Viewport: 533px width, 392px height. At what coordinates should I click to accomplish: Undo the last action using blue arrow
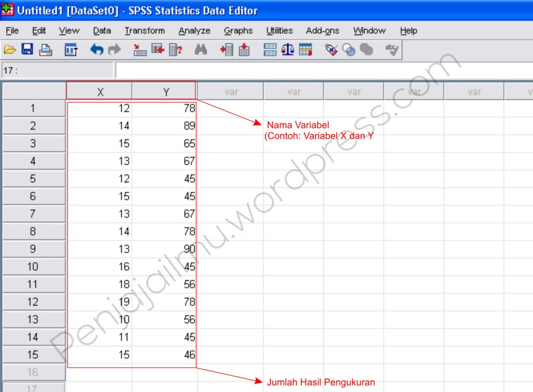click(x=96, y=49)
